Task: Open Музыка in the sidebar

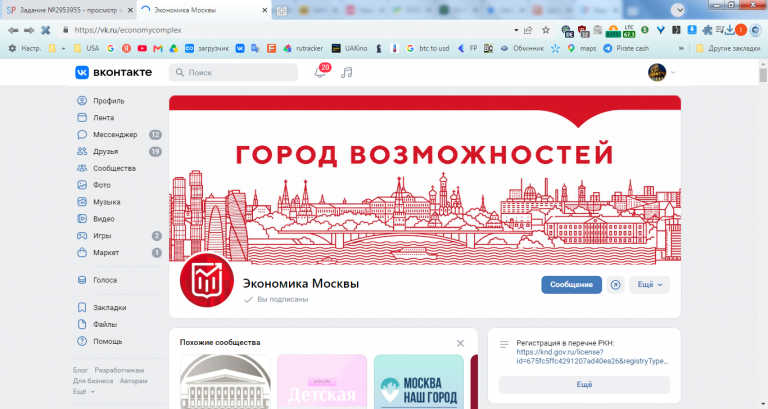Action: [119, 202]
